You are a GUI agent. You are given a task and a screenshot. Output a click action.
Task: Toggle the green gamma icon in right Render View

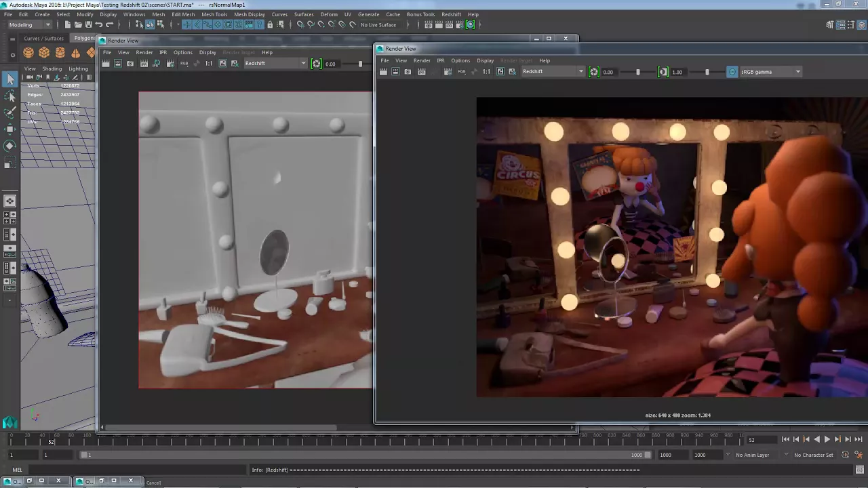[x=663, y=72]
